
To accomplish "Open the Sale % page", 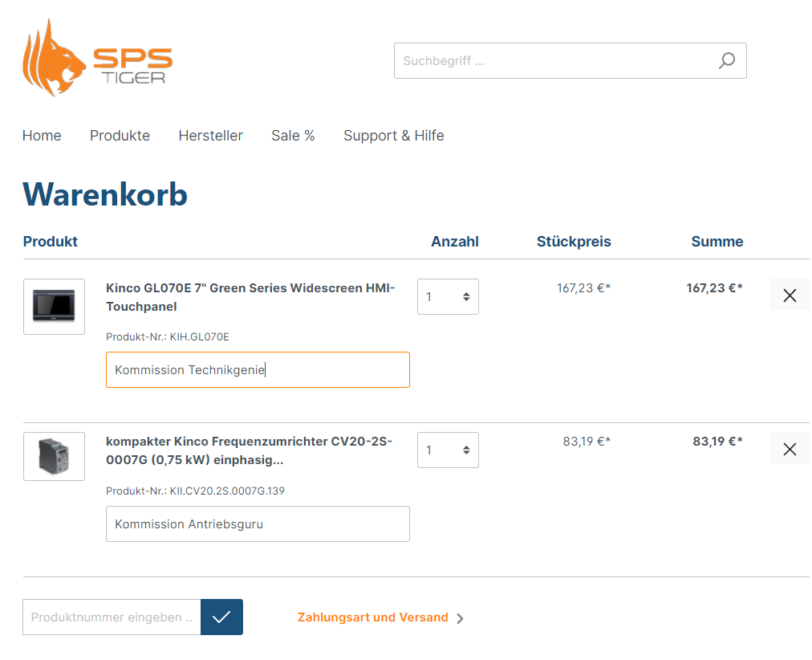I will [x=293, y=136].
